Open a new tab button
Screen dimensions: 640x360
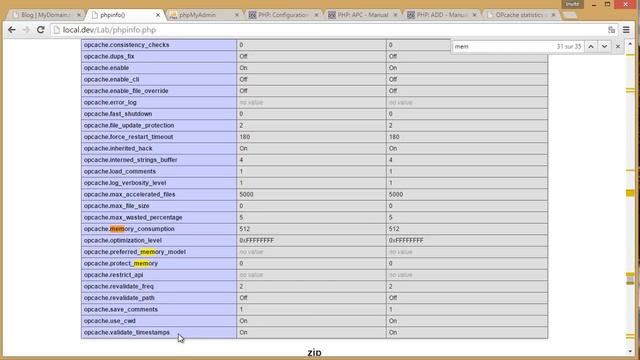click(x=570, y=15)
